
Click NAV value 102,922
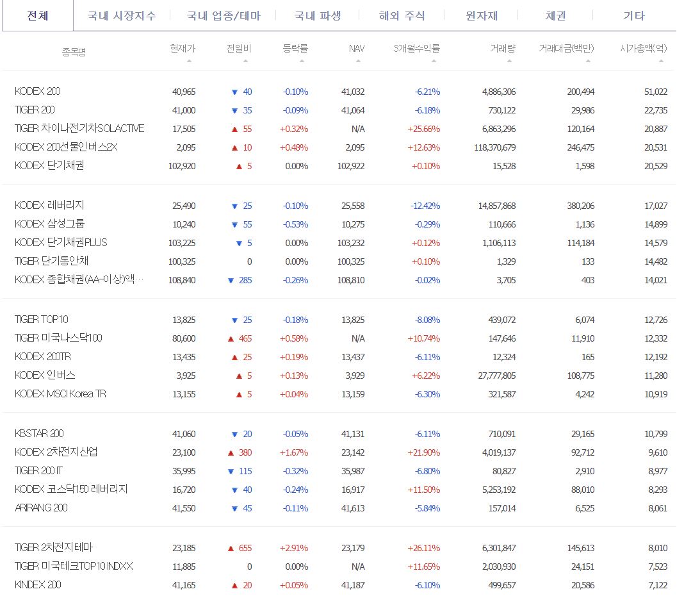tap(351, 166)
